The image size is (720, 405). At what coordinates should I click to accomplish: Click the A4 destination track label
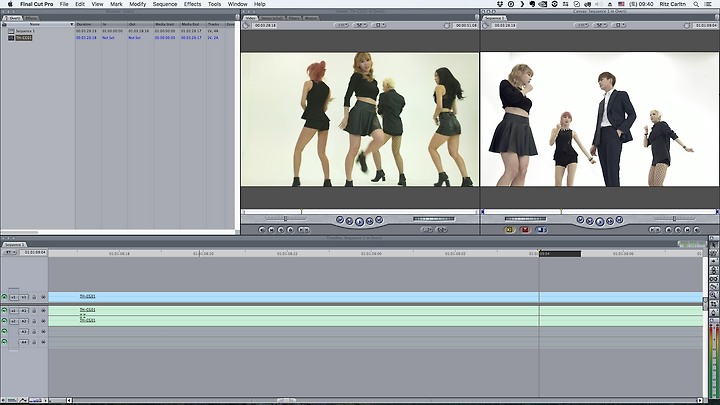point(23,342)
